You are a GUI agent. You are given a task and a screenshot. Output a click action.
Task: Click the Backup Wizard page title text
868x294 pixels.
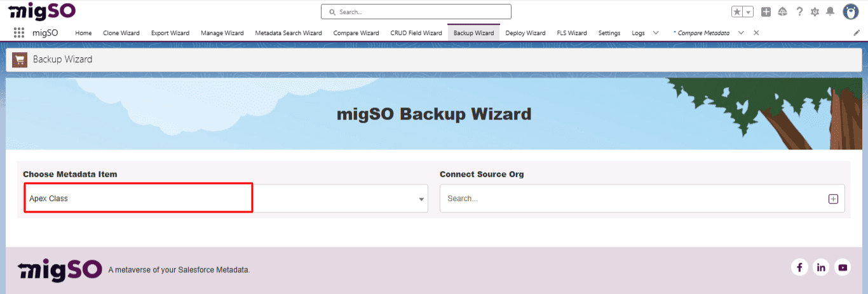click(62, 59)
